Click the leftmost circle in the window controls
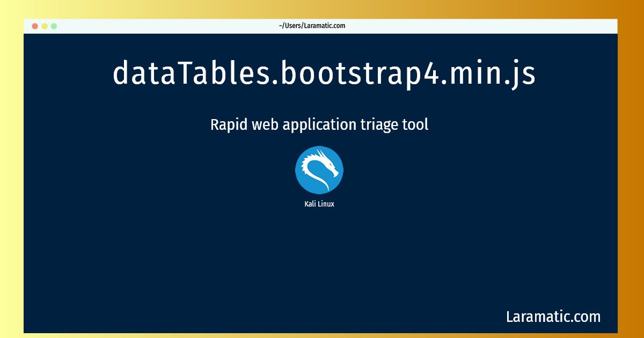 [x=35, y=25]
